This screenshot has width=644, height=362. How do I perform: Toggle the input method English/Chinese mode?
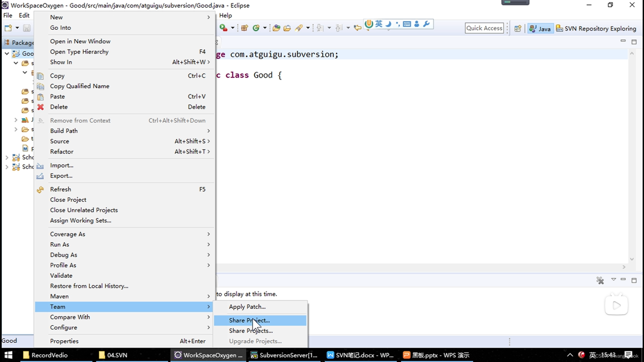pyautogui.click(x=379, y=24)
